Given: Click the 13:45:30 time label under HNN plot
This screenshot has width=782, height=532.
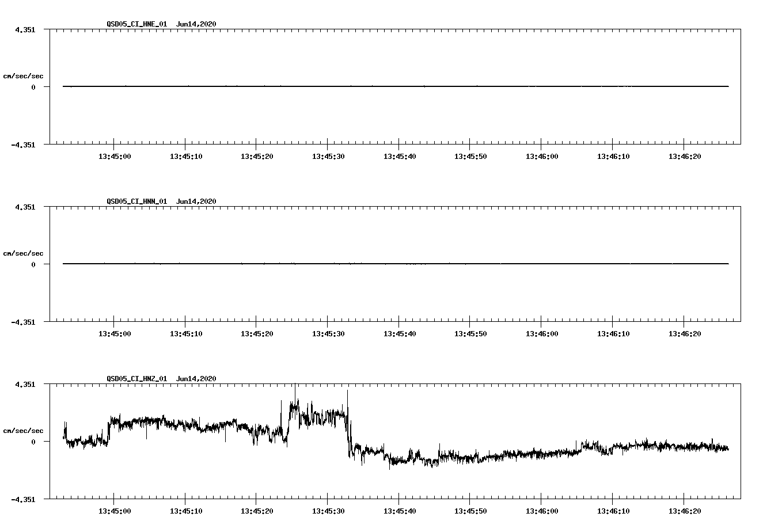Looking at the screenshot, I should click(x=328, y=334).
